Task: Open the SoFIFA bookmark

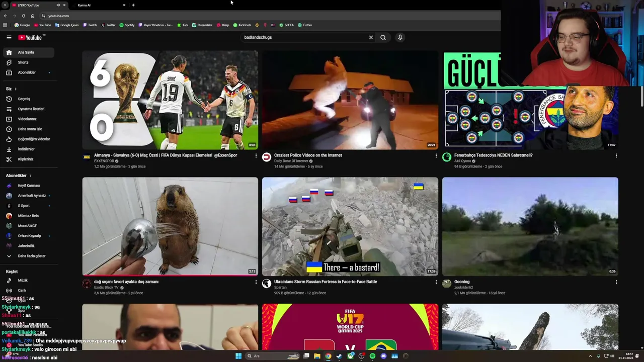Action: coord(286,25)
